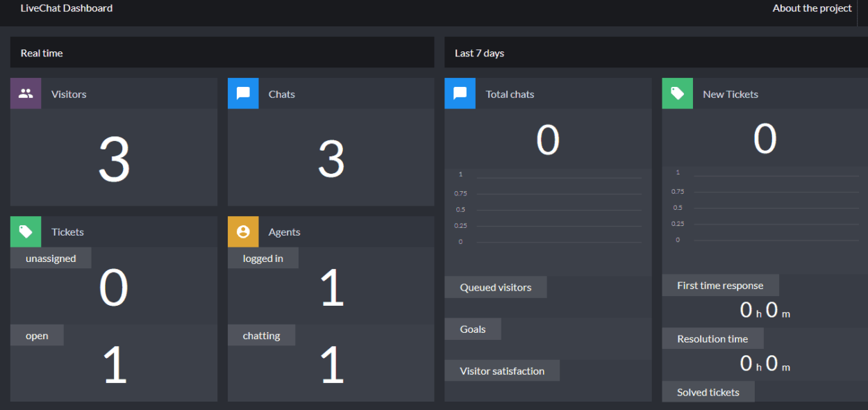Open the About the project link
Viewport: 868px width, 410px height.
coord(812,8)
